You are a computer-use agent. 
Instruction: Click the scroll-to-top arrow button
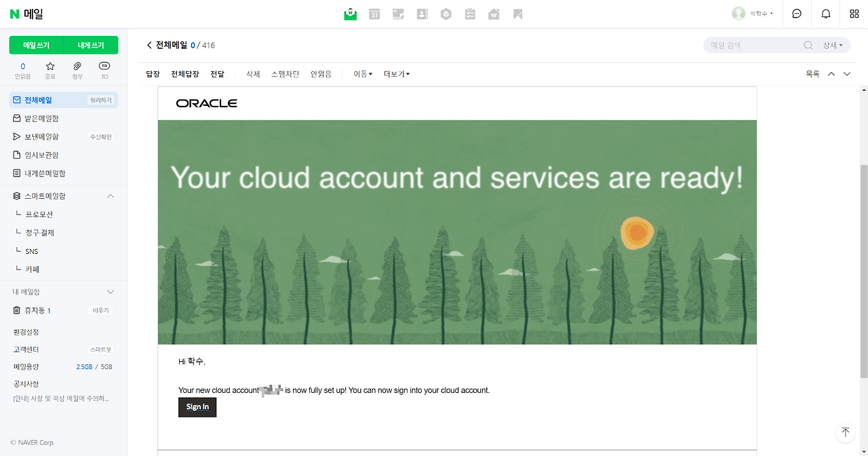point(845,432)
